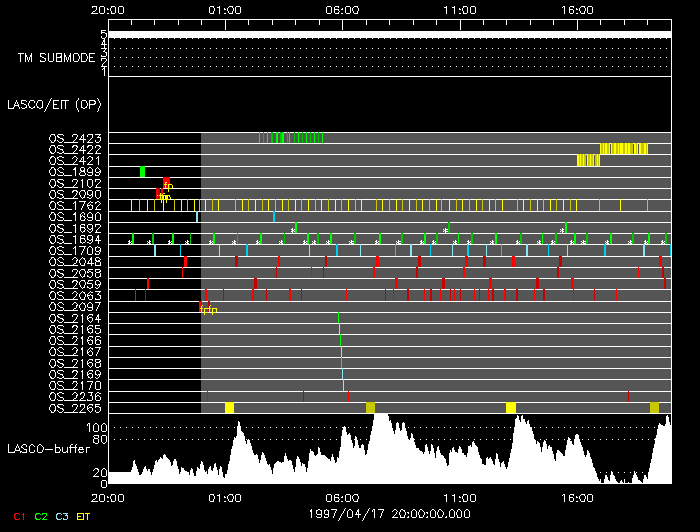Click the green marker in the OS_1899 row
Viewport: 700px width, 532px height.
pos(143,172)
